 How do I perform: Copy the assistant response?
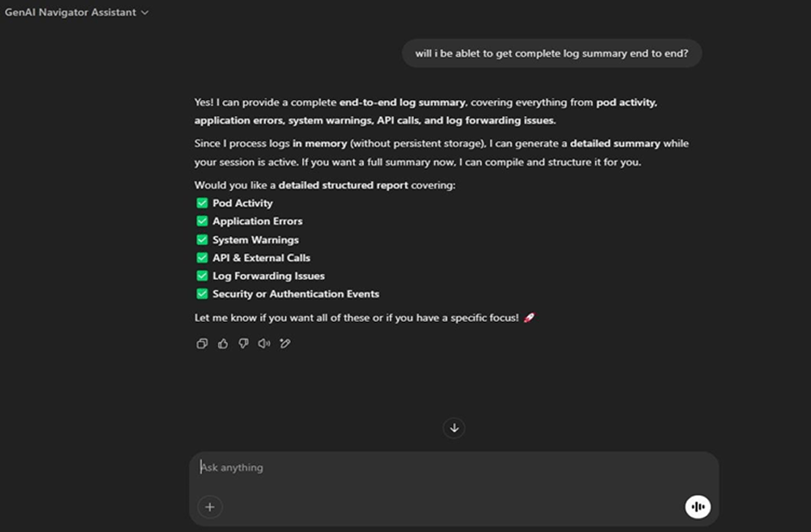pos(201,343)
